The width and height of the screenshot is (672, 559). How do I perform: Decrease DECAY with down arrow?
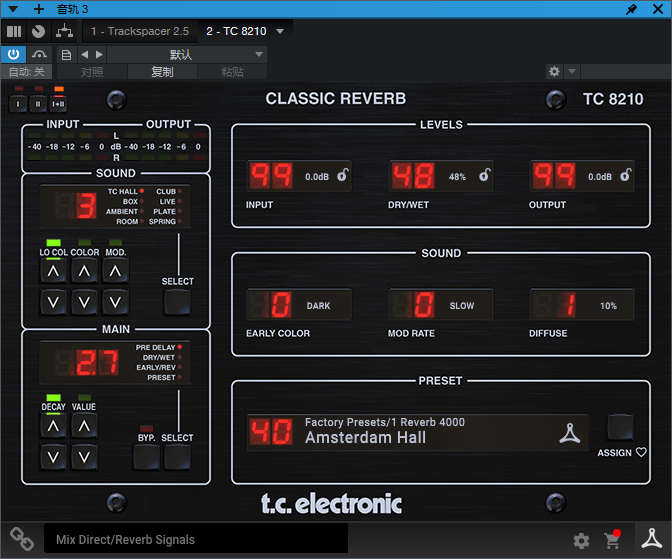[x=53, y=457]
